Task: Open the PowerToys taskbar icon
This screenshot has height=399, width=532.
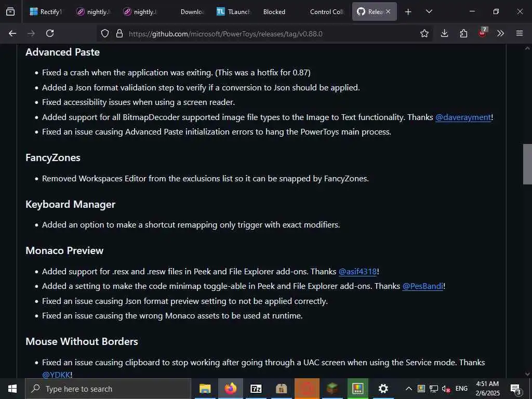Action: pyautogui.click(x=358, y=389)
